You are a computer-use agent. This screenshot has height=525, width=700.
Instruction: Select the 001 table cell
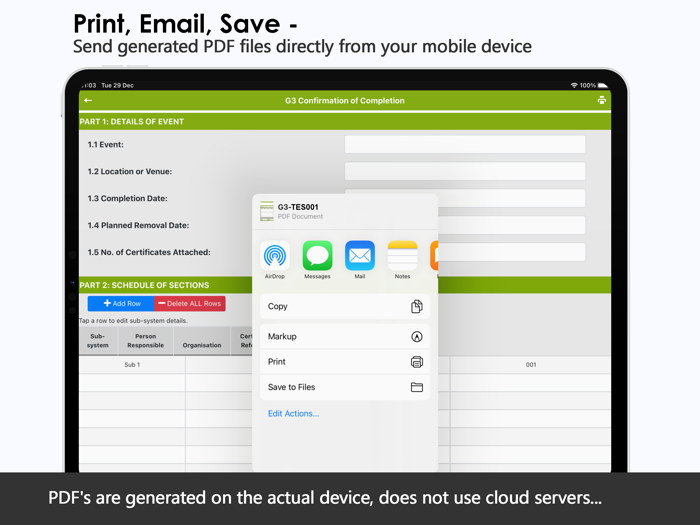(x=531, y=365)
